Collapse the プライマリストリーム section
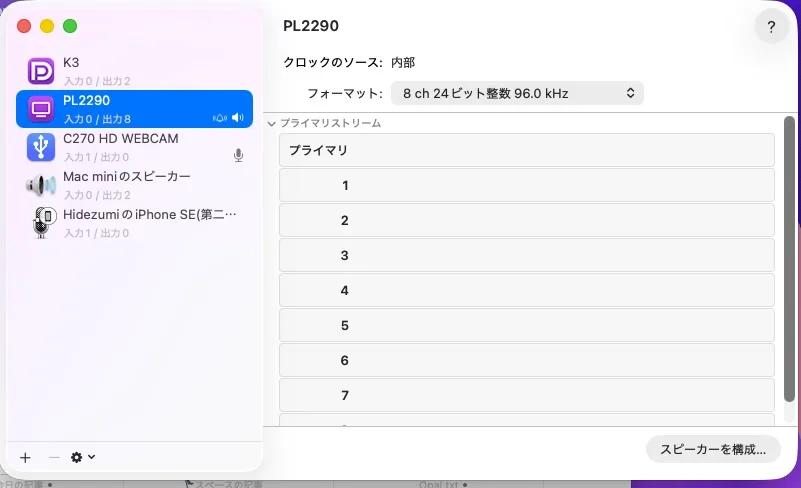This screenshot has width=801, height=488. coord(271,123)
